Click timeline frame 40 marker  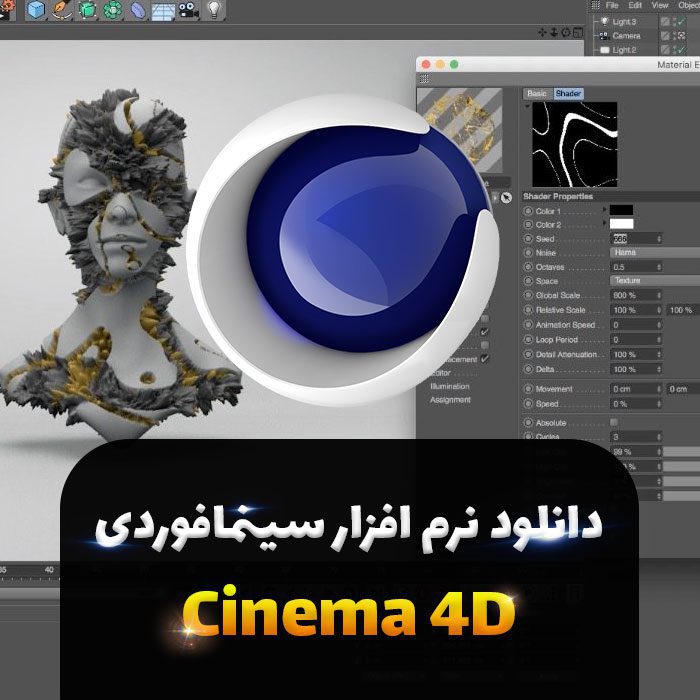tap(49, 570)
